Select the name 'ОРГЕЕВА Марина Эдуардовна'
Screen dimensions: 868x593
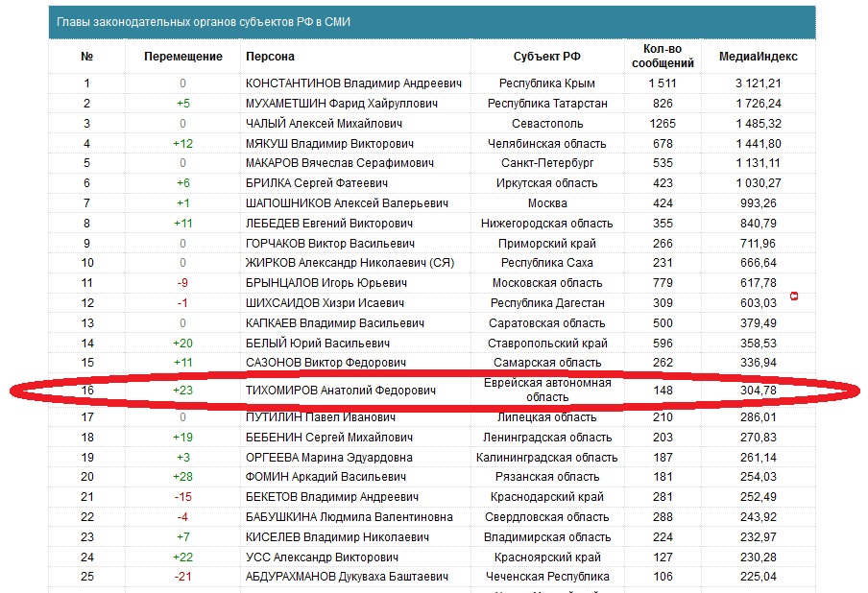328,458
